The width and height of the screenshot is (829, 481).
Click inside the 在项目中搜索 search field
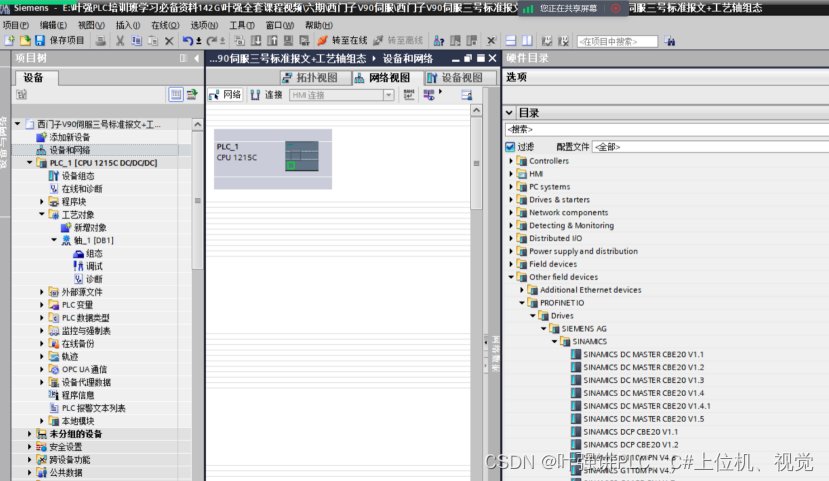tap(617, 41)
